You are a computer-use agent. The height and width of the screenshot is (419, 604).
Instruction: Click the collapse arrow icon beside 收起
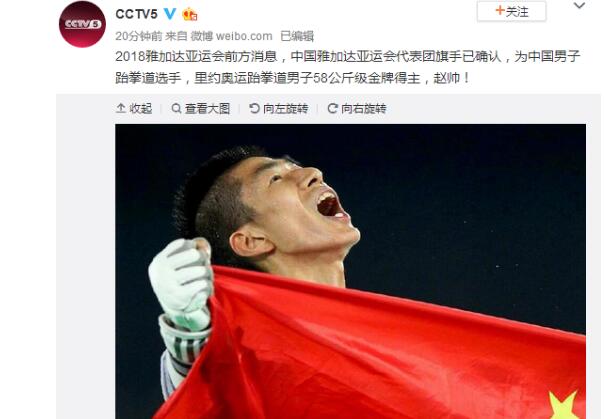tap(121, 108)
